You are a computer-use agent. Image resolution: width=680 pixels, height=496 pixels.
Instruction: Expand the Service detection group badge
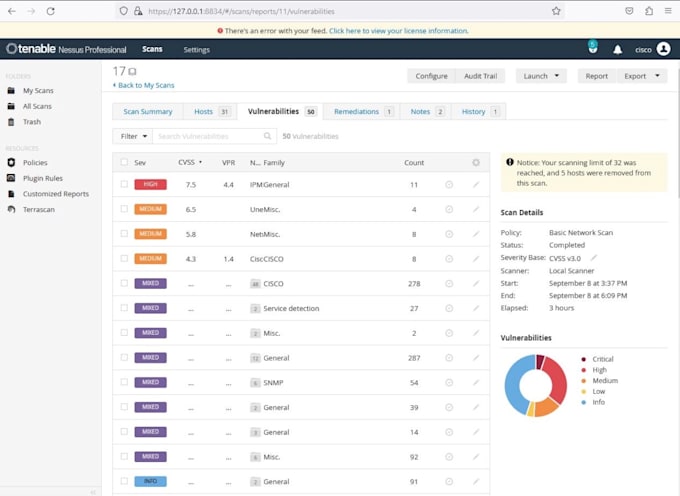[255, 309]
